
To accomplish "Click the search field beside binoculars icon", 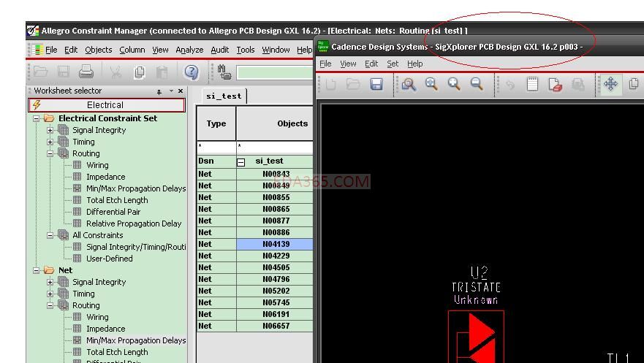I will click(275, 73).
